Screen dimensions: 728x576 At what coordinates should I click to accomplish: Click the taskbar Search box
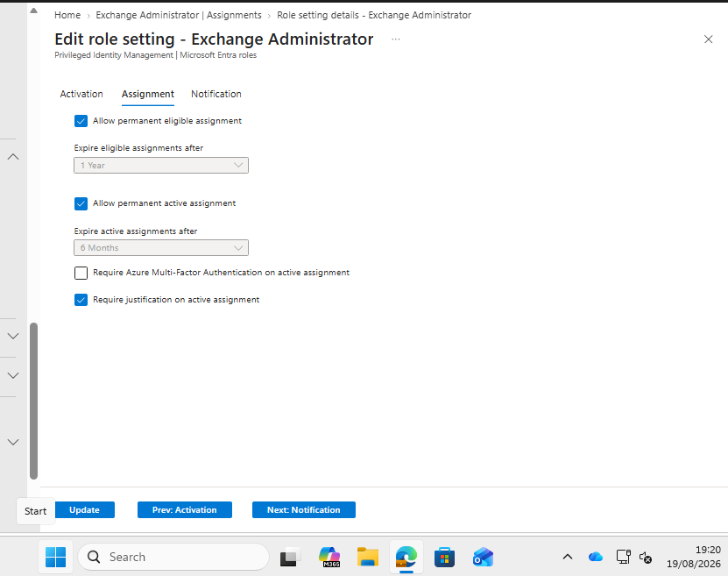point(173,557)
